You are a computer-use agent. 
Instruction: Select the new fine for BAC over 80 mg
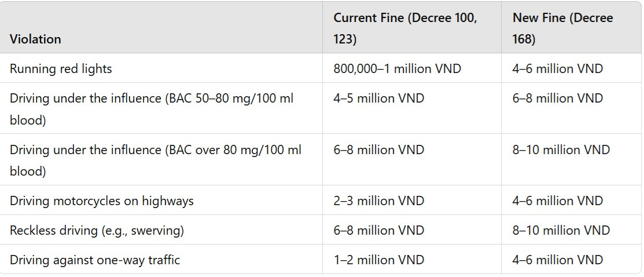point(561,150)
